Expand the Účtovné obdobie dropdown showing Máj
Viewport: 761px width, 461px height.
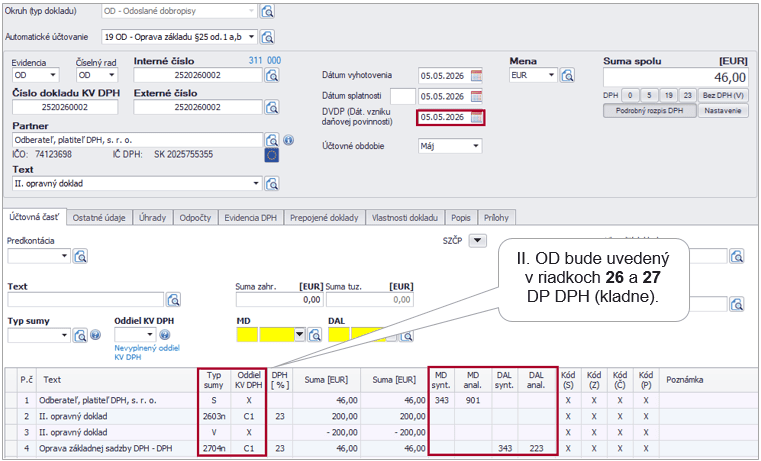[475, 145]
